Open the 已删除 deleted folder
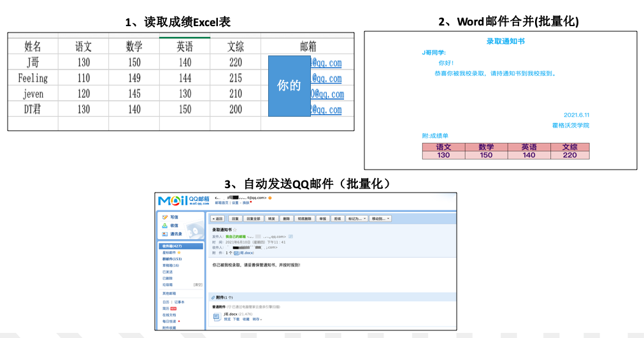The image size is (644, 338). (x=168, y=279)
